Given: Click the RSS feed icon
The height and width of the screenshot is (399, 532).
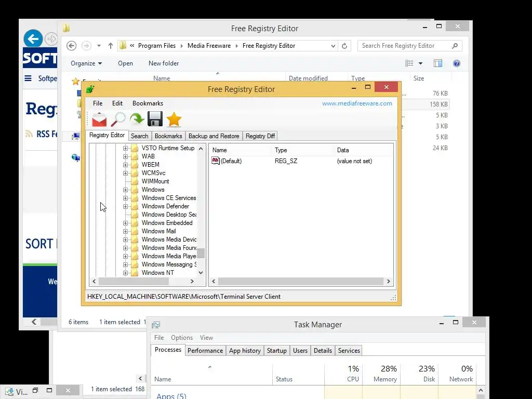Looking at the screenshot, I should [29, 134].
